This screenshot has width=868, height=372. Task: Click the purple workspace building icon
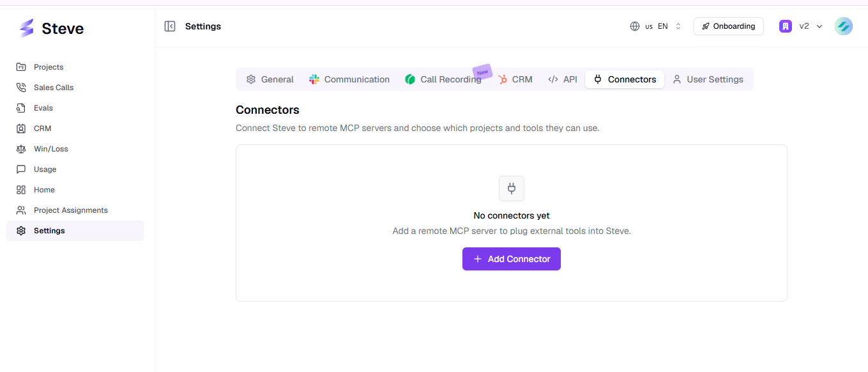point(786,26)
